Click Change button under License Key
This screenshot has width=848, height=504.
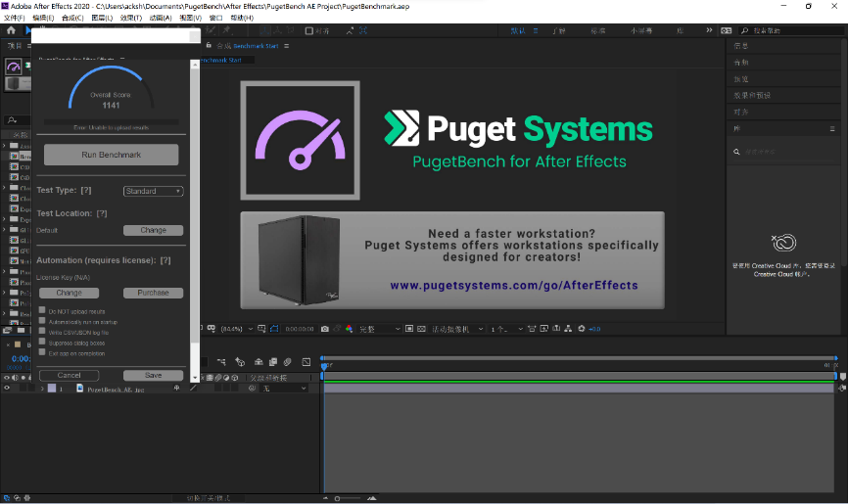pos(69,293)
